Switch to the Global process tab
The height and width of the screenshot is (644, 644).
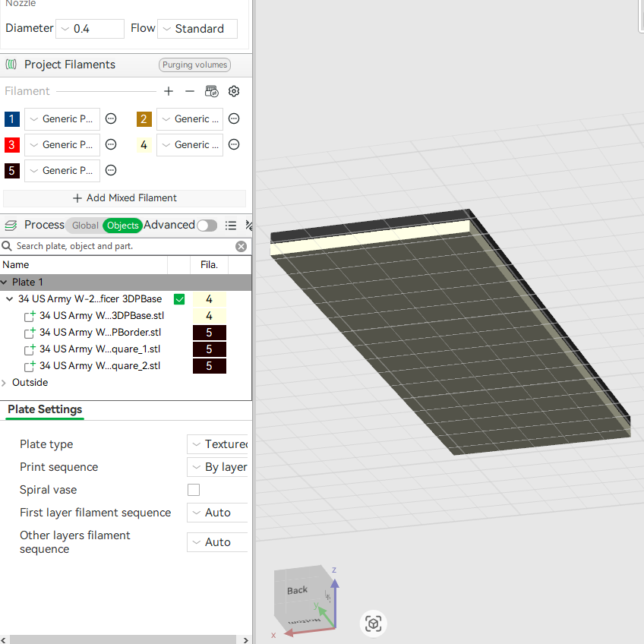tap(85, 226)
